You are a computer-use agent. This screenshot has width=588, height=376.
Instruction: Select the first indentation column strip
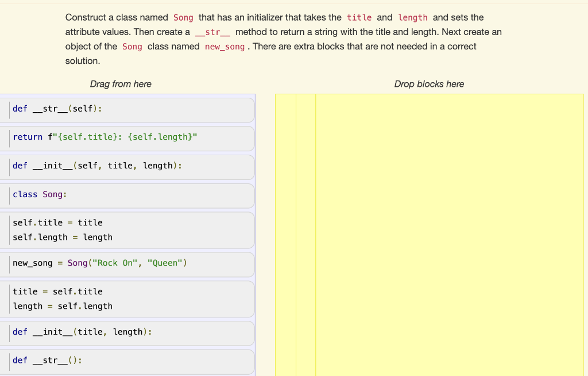click(284, 230)
